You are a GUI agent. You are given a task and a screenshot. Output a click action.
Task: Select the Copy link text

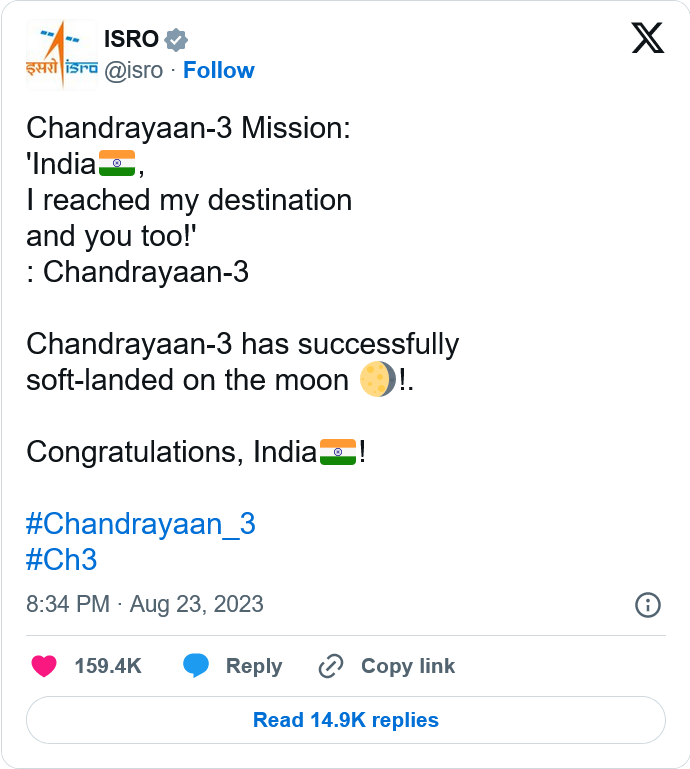click(x=408, y=666)
